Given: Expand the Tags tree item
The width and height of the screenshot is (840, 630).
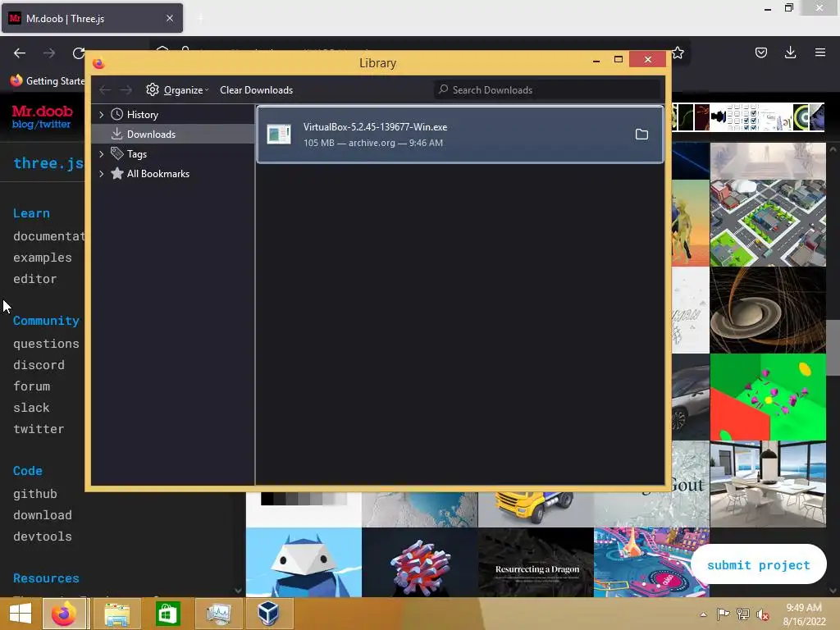Looking at the screenshot, I should tap(101, 154).
